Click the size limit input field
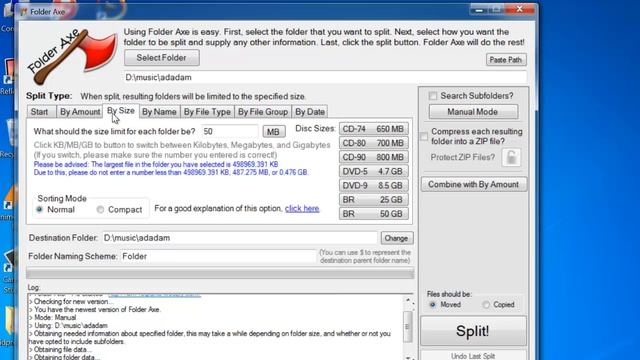 (x=230, y=131)
